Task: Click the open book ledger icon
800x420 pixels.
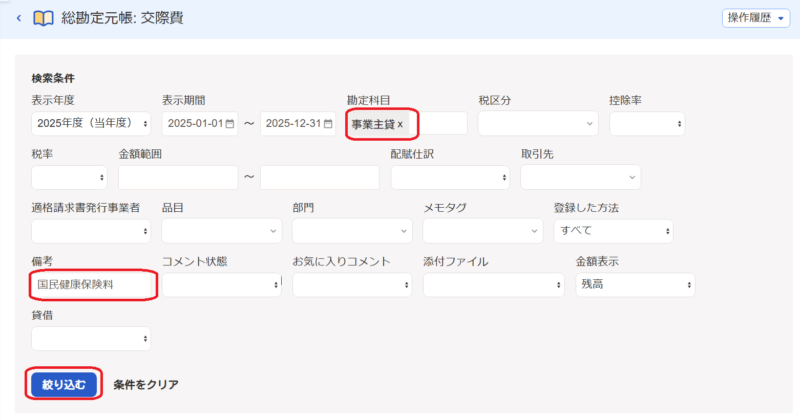Action: pyautogui.click(x=44, y=19)
